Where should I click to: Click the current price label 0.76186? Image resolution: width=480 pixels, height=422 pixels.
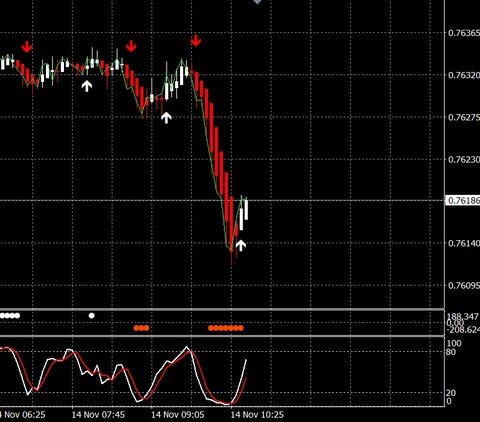click(x=463, y=200)
